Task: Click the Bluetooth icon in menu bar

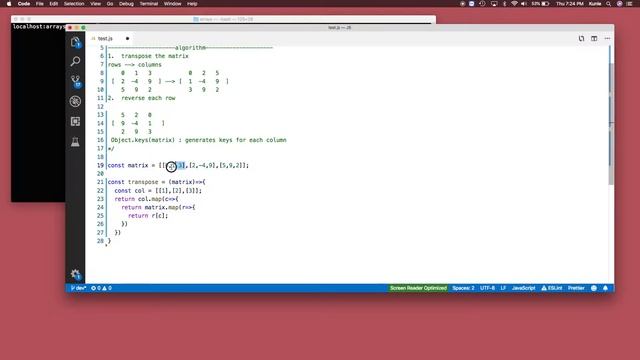Action: (504, 4)
